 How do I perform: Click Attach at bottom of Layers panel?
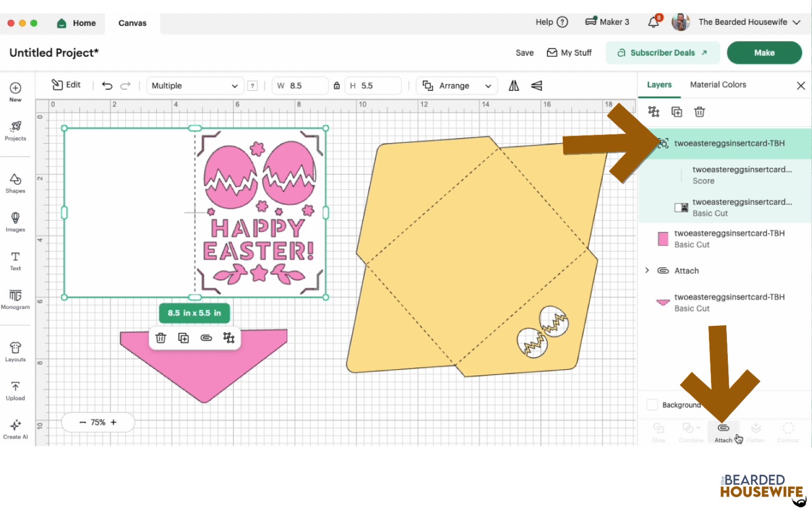(723, 432)
